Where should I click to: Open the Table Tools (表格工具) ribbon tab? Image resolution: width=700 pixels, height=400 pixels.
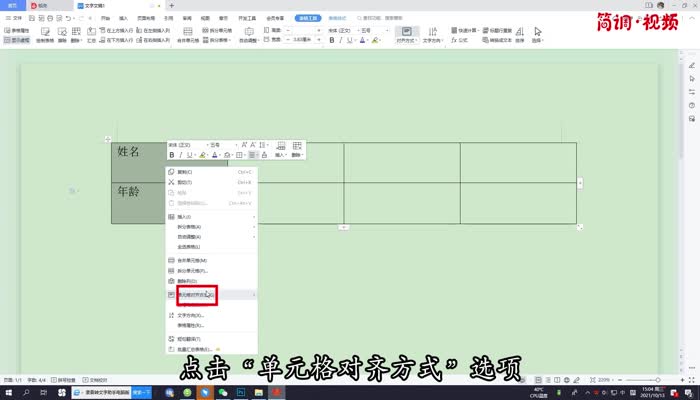(x=305, y=18)
